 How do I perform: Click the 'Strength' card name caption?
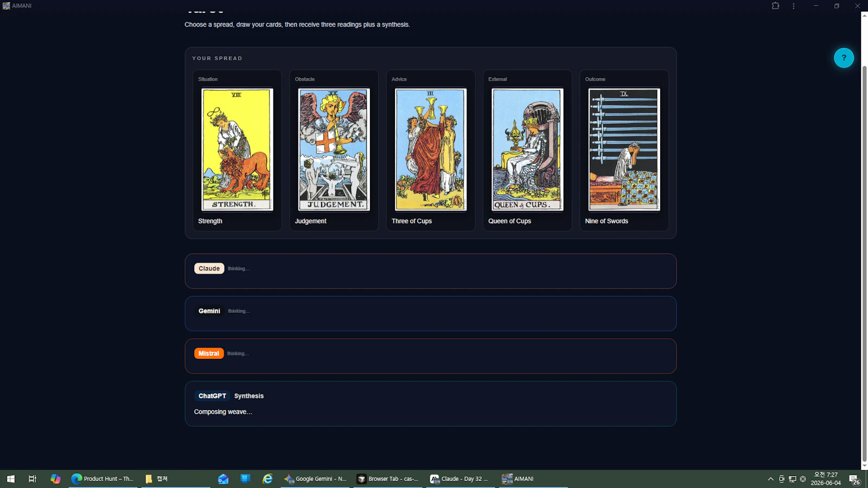pyautogui.click(x=210, y=221)
